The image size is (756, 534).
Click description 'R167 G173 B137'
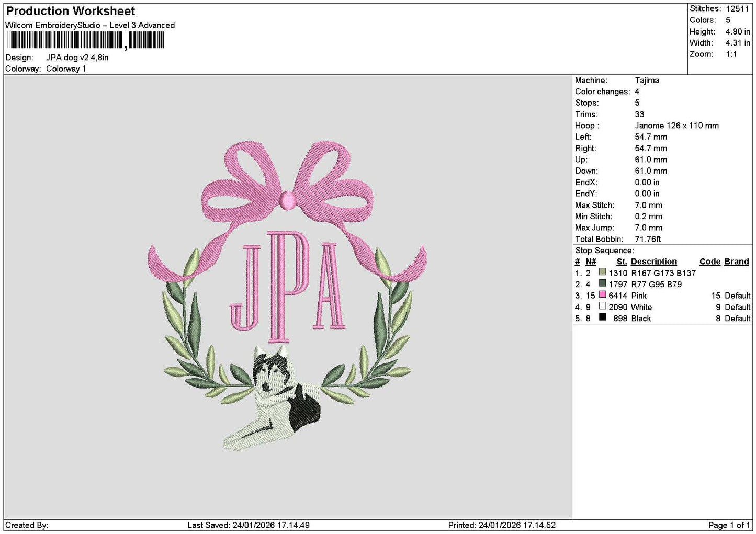(663, 273)
